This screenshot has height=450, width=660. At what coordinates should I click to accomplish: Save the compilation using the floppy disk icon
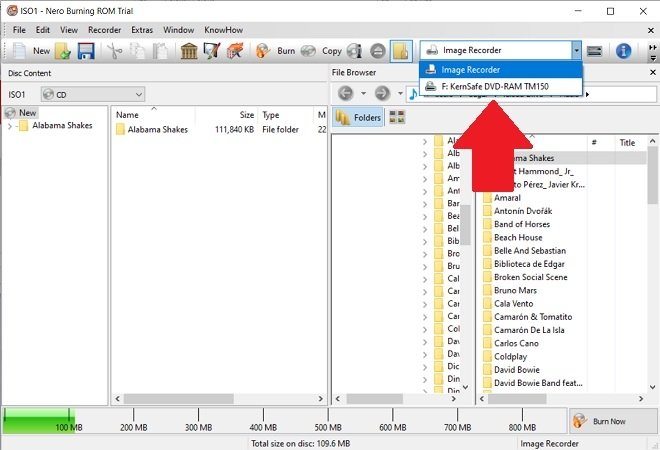coord(86,51)
